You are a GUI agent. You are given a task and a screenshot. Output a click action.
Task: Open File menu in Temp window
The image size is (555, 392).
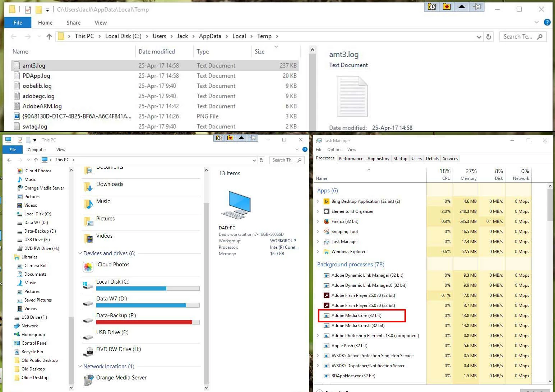point(18,23)
